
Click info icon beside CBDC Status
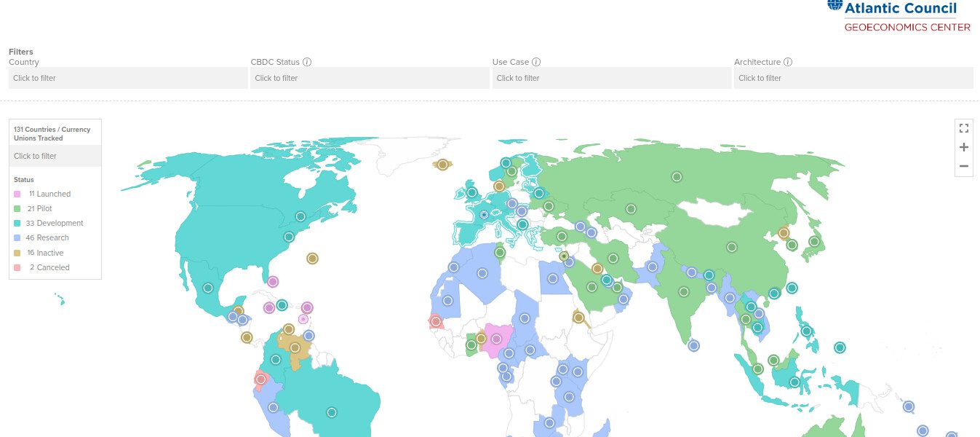(307, 63)
